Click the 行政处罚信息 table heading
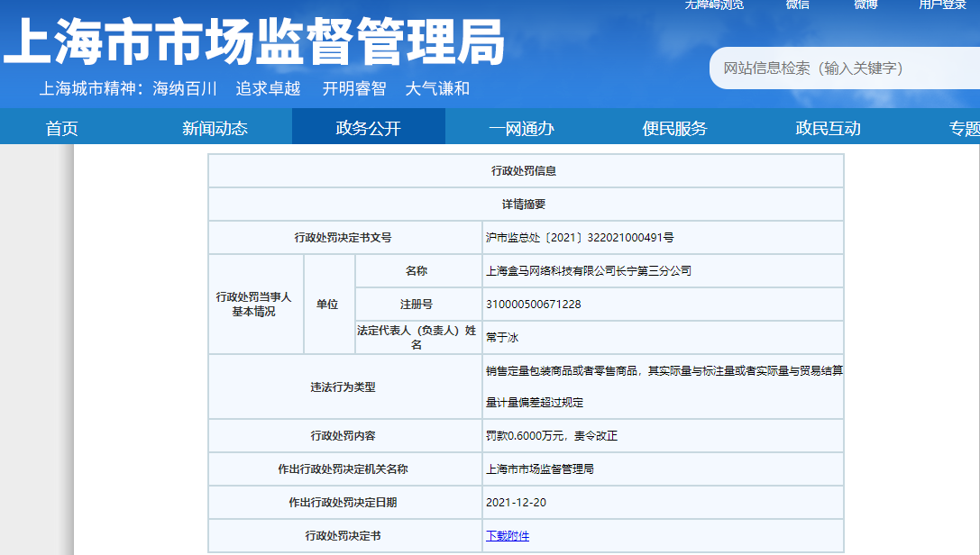This screenshot has width=980, height=555. tap(524, 170)
